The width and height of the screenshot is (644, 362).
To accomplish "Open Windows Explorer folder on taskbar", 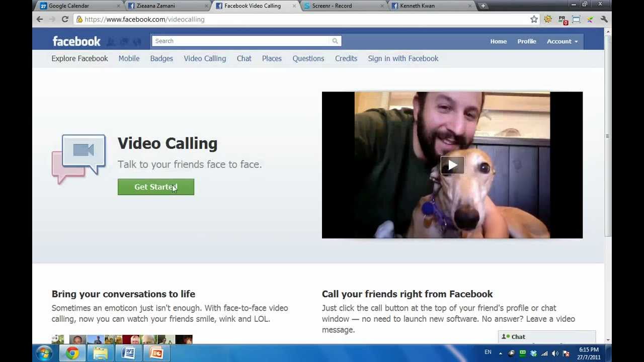I will click(101, 353).
